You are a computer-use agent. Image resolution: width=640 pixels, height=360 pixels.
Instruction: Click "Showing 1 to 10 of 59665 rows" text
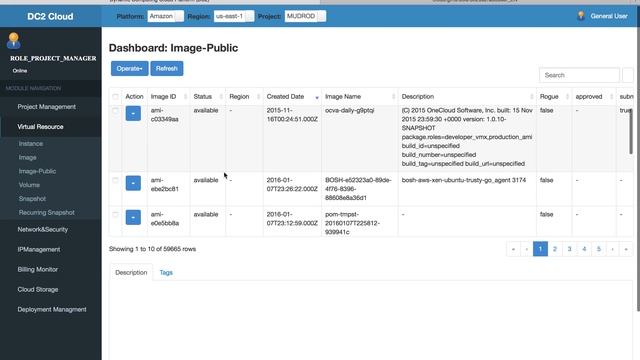152,249
